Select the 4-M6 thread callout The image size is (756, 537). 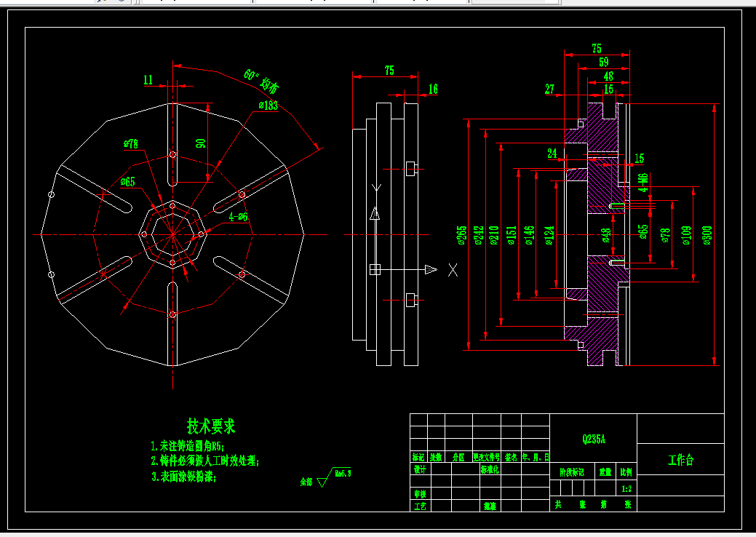[643, 183]
